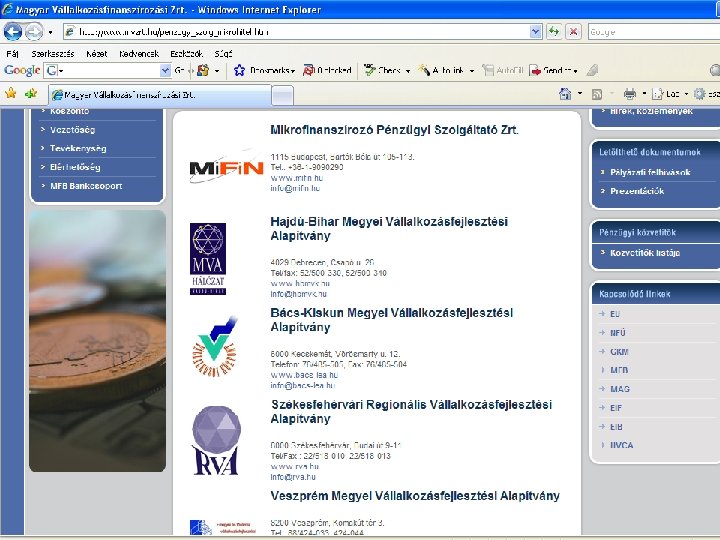Image resolution: width=720 pixels, height=540 pixels.
Task: Stop loading with the red X icon
Action: pyautogui.click(x=574, y=32)
